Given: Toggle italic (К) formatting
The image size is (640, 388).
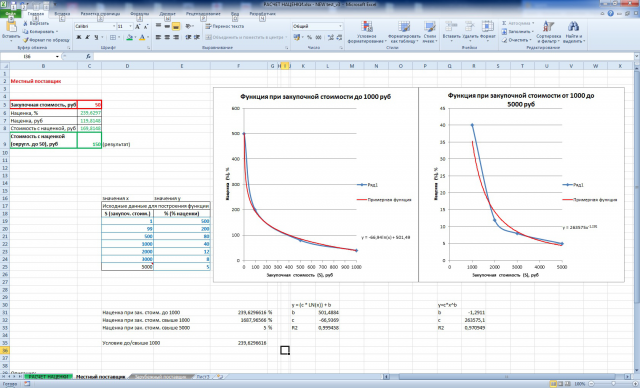Looking at the screenshot, I should [87, 37].
